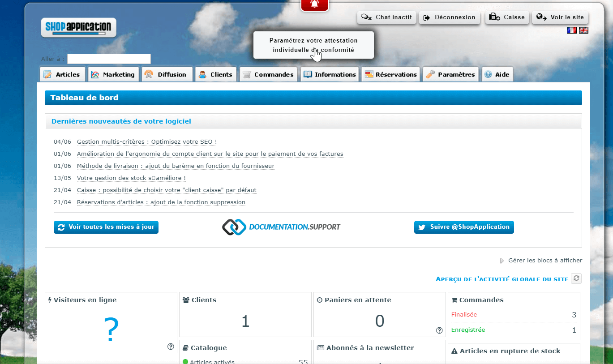Screen dimensions: 613x364
Task: Click the red notification bell icon
Action: pyautogui.click(x=314, y=4)
